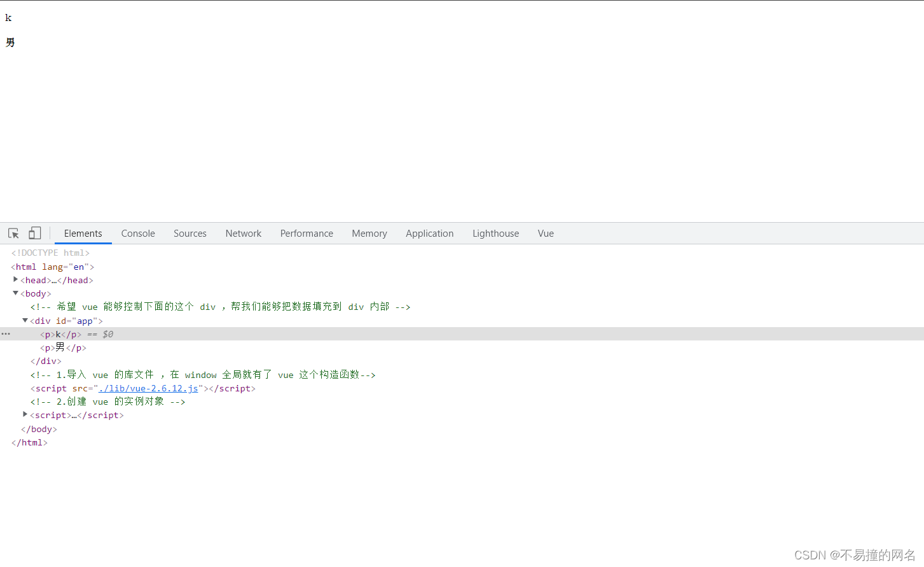Go to the Memory tab
Image resolution: width=924 pixels, height=567 pixels.
click(x=369, y=234)
